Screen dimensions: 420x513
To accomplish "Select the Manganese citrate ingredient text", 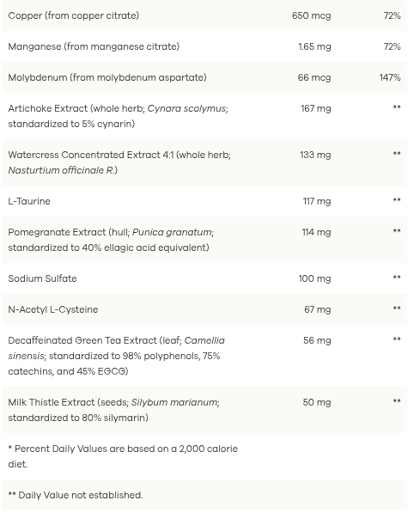I will pos(94,46).
